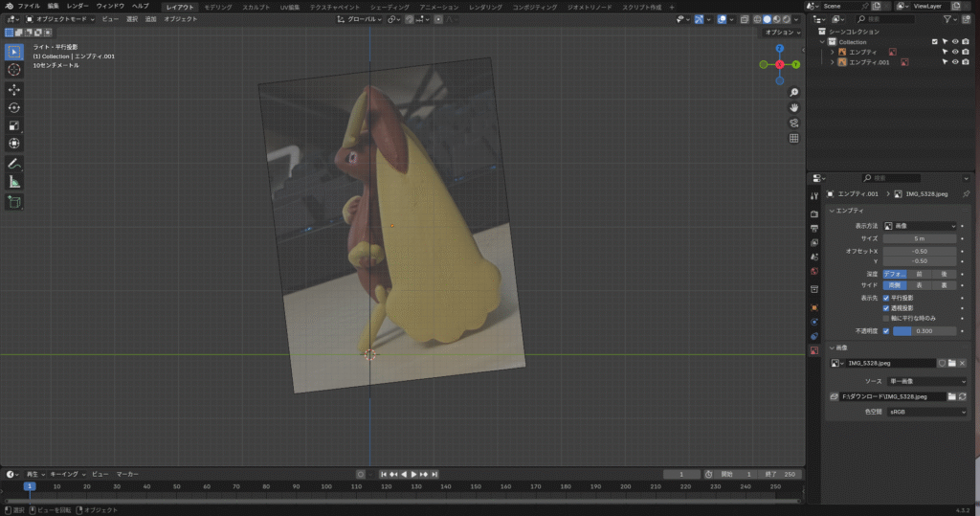
Task: Activate the Rotate tool
Action: pos(13,107)
